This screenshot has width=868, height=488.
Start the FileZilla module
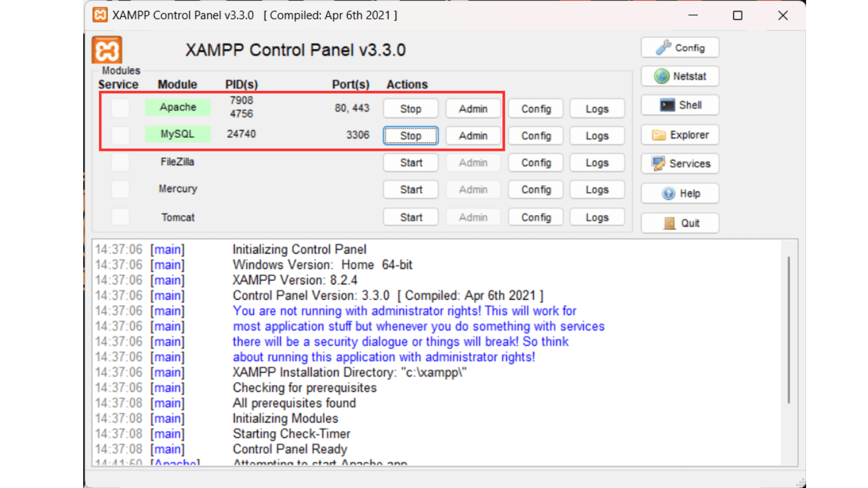pyautogui.click(x=410, y=163)
